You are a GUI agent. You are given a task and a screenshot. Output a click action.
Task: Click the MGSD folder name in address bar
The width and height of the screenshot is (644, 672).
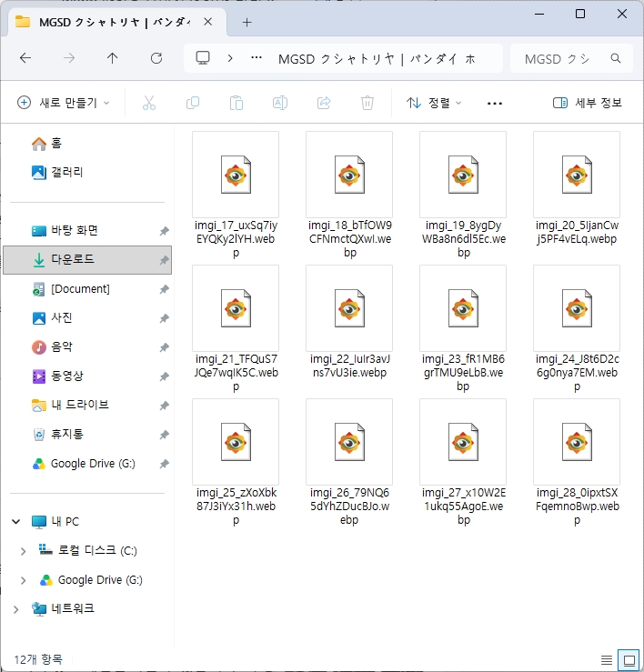(377, 59)
